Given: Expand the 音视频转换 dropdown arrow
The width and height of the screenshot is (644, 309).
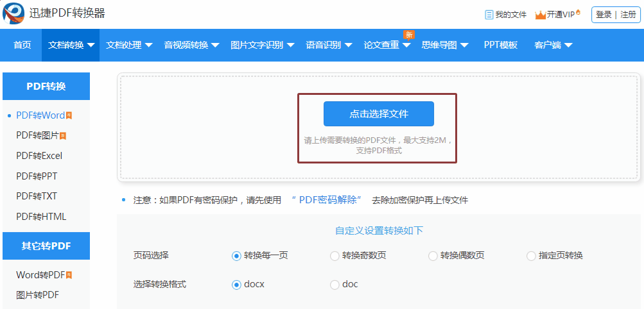Looking at the screenshot, I should tap(215, 46).
